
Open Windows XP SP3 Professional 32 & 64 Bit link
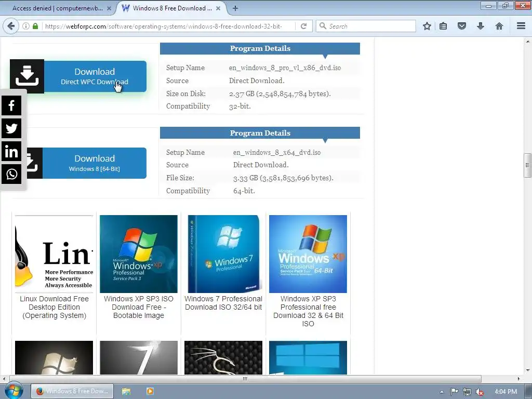point(308,311)
